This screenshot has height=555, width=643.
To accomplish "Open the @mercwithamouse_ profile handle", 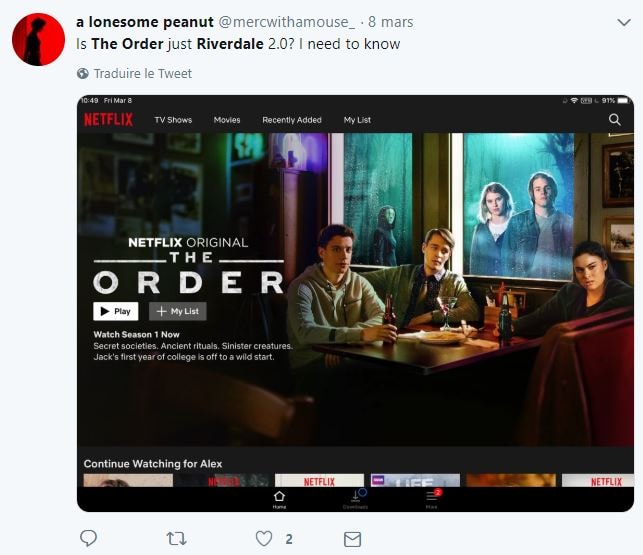I will [287, 22].
